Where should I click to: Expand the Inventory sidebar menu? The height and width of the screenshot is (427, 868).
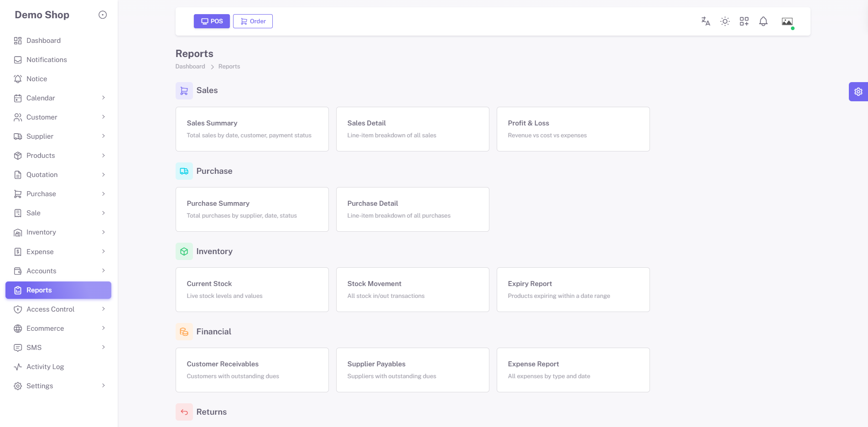58,232
